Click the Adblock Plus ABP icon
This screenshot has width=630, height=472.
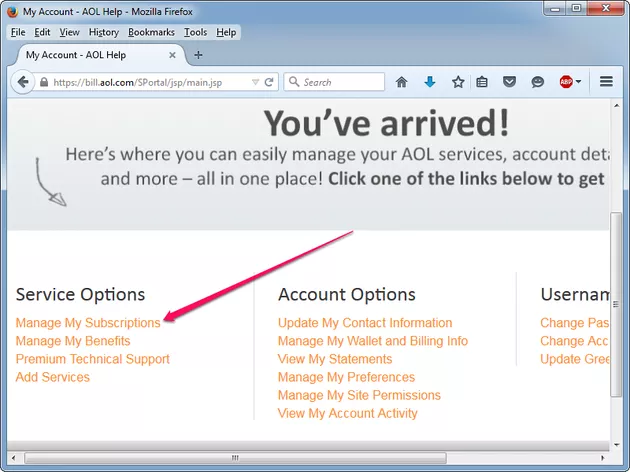tap(566, 82)
